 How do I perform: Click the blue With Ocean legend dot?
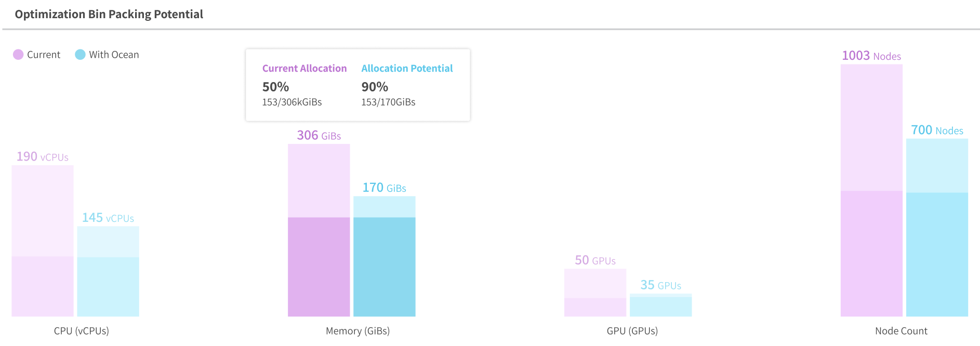point(80,55)
